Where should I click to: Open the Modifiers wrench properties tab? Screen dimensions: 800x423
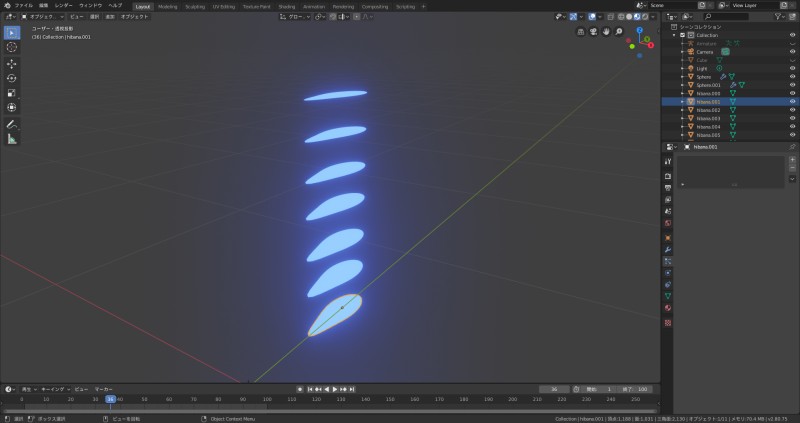tap(668, 250)
